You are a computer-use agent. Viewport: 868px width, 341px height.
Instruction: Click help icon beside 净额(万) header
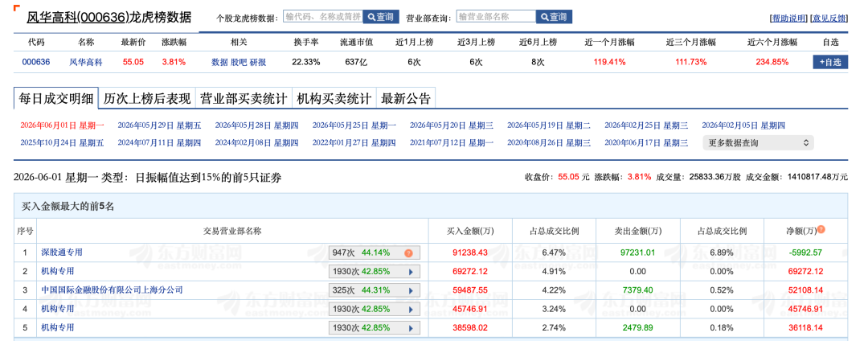821,229
